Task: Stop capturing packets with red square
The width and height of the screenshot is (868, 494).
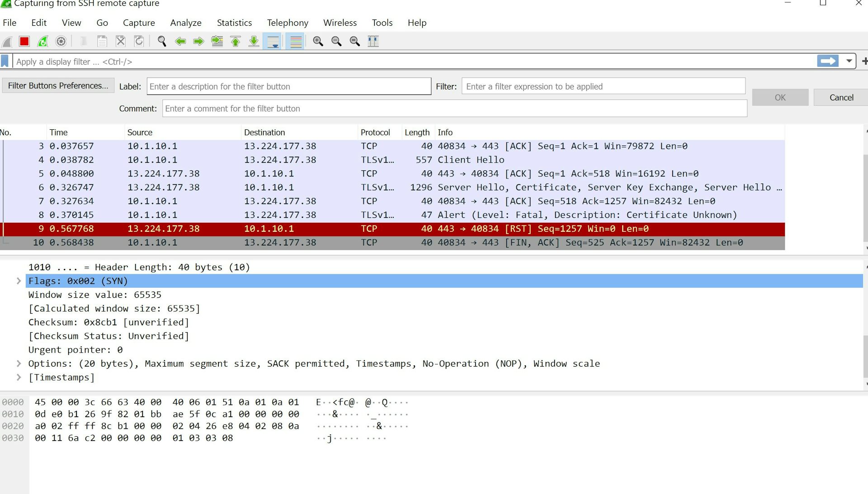Action: (24, 42)
